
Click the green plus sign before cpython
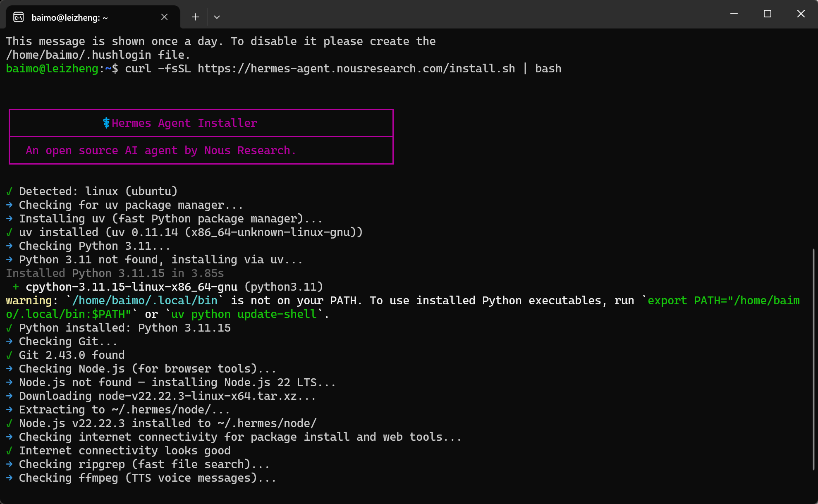click(16, 287)
